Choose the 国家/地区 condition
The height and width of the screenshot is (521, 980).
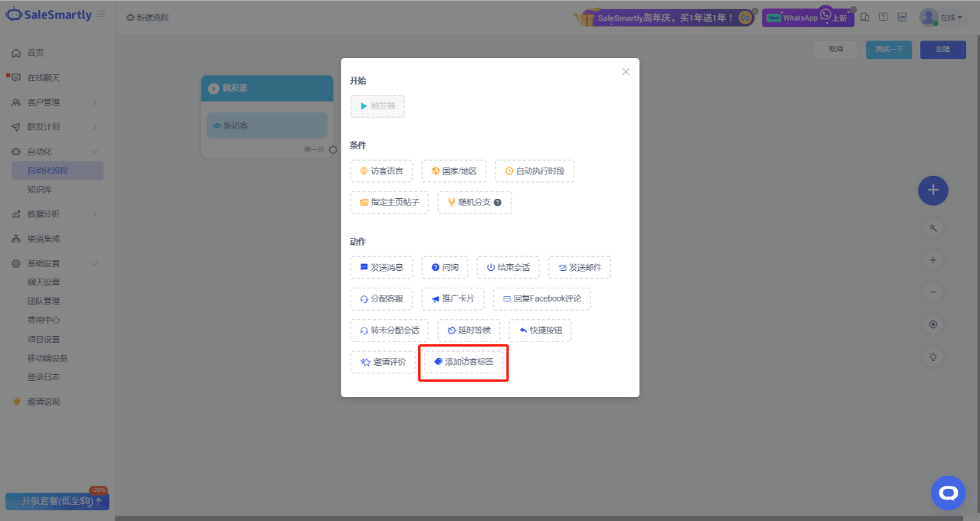click(x=454, y=171)
